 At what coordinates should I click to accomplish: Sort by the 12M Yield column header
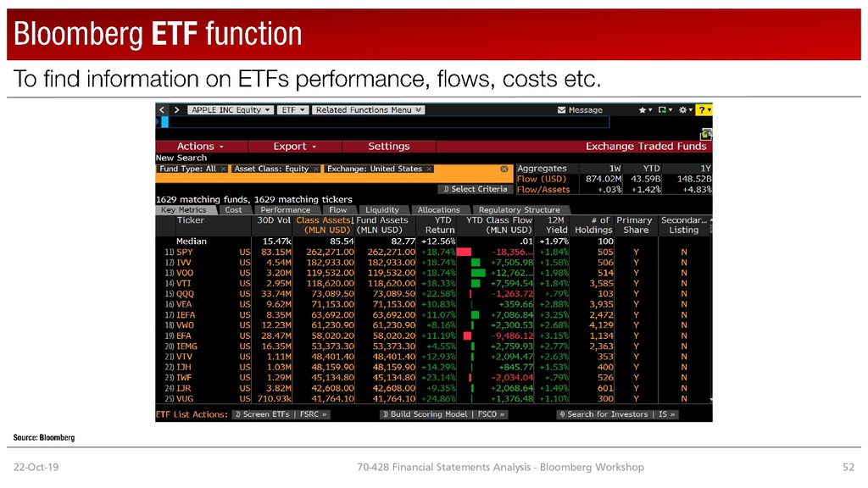point(556,225)
